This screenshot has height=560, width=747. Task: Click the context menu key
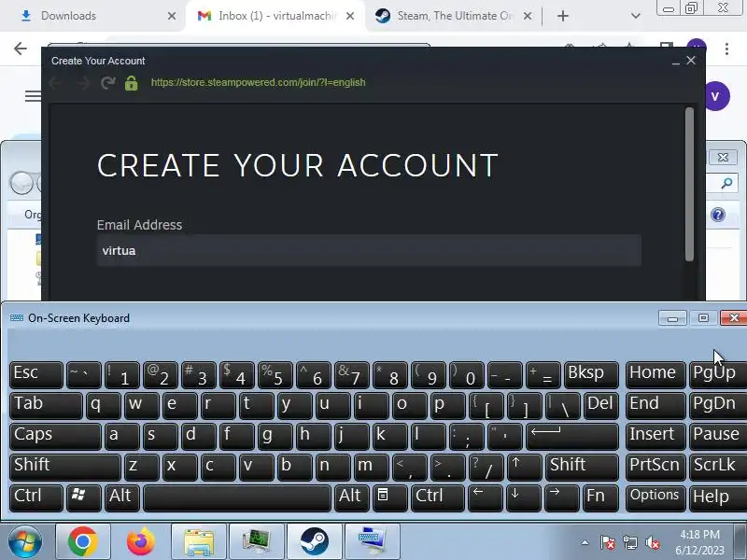[x=389, y=498]
